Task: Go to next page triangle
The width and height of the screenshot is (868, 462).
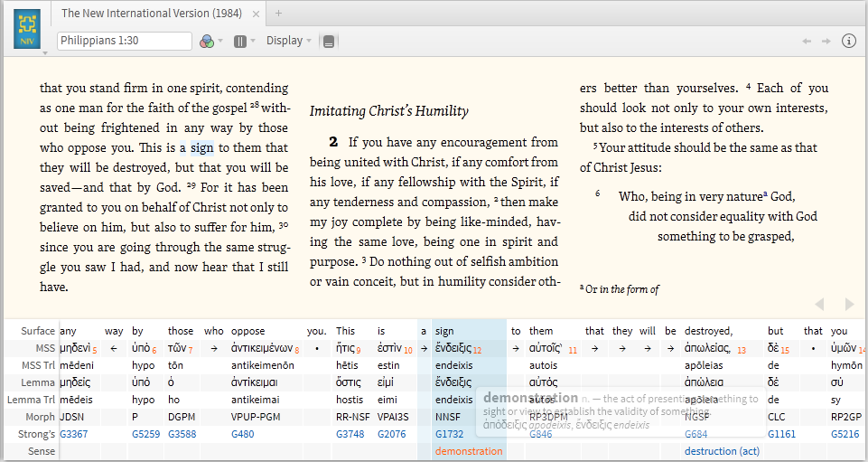Action: click(849, 304)
